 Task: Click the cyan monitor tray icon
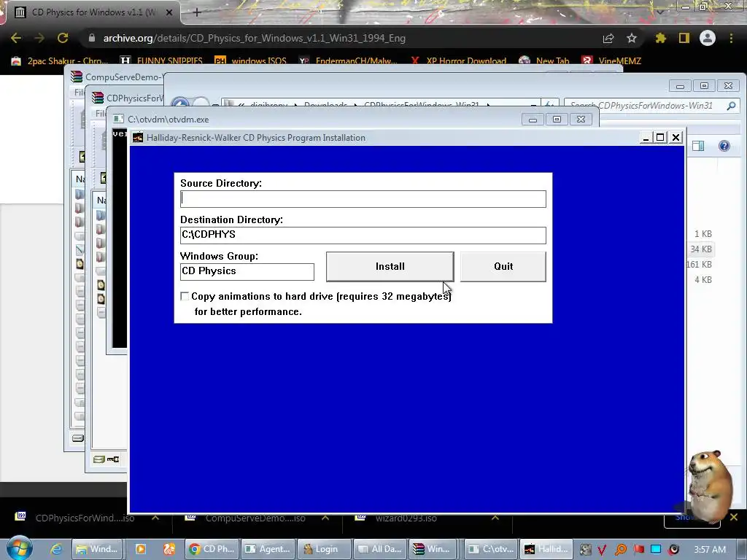pyautogui.click(x=656, y=550)
